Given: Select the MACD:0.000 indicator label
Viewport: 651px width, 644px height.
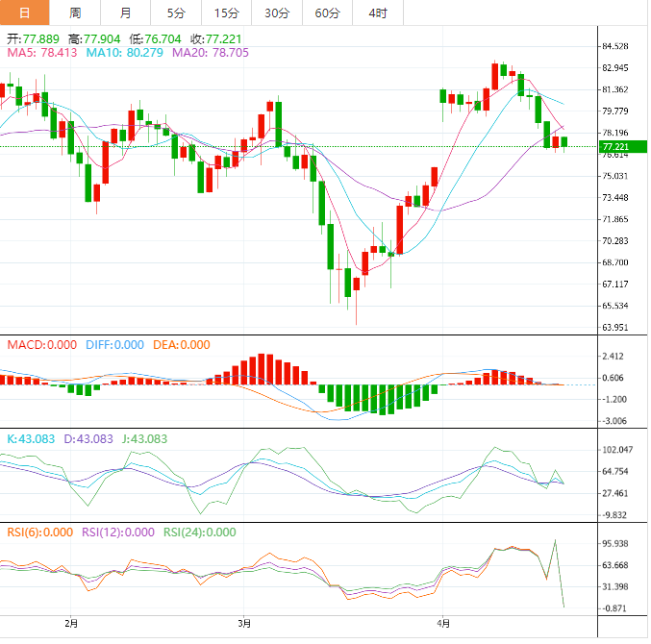Looking at the screenshot, I should (42, 345).
